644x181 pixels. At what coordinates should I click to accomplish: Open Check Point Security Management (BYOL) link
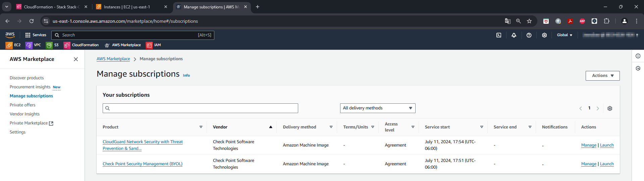tap(143, 164)
